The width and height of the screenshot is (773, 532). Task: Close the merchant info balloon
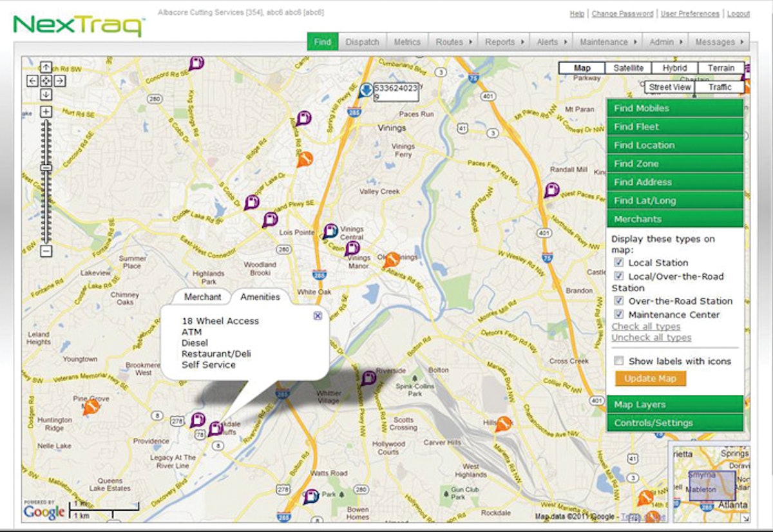pyautogui.click(x=317, y=315)
